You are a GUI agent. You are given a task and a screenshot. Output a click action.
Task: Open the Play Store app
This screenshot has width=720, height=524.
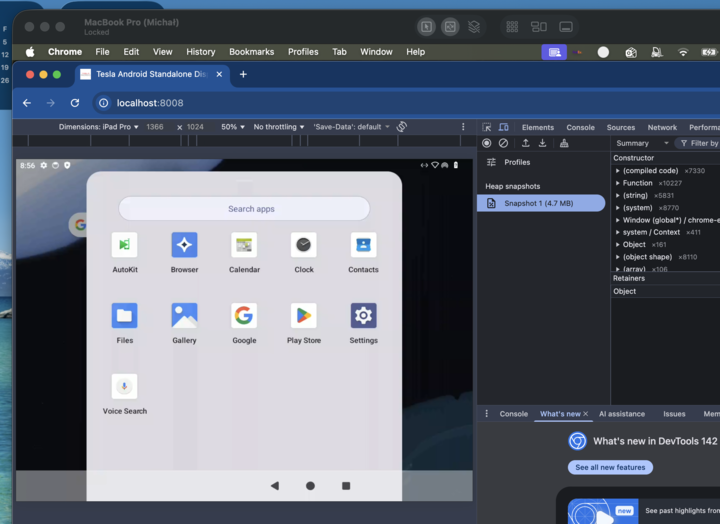304,316
